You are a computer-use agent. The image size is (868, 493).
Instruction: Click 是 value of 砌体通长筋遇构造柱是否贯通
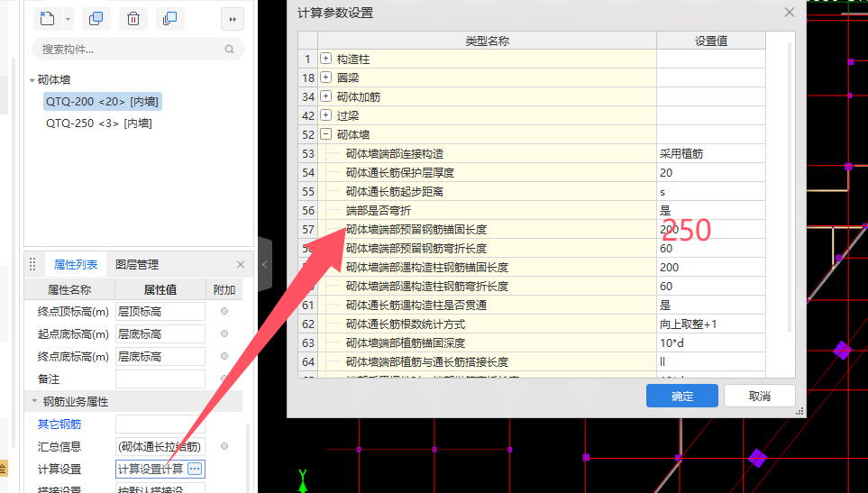711,305
